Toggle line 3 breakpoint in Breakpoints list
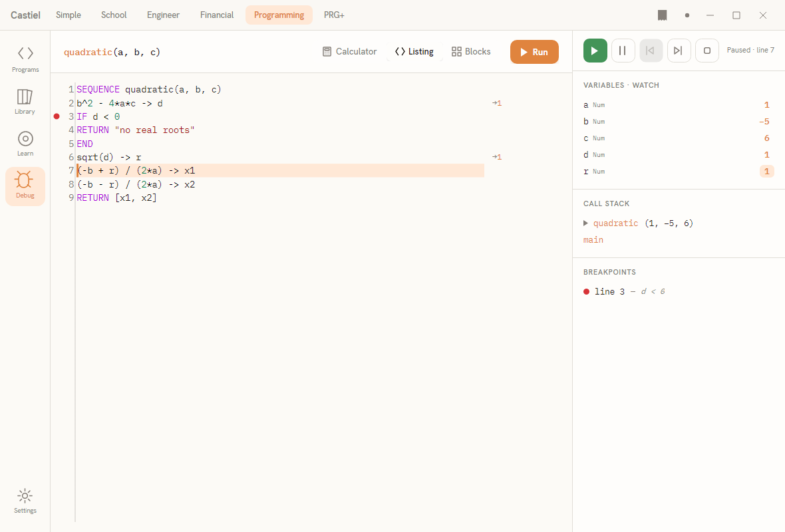This screenshot has height=532, width=785. pyautogui.click(x=586, y=292)
